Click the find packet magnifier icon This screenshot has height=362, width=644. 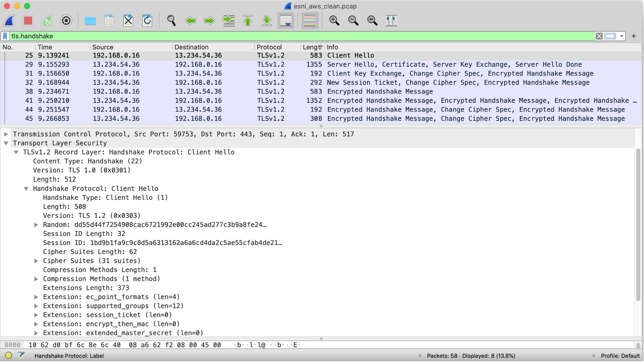(x=171, y=21)
